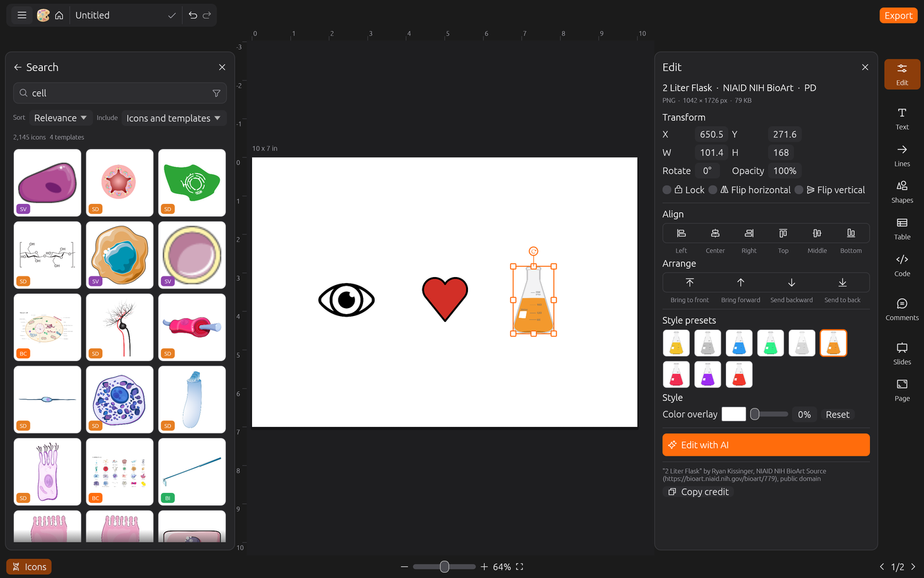This screenshot has height=578, width=924.
Task: Open the Icons and templates include dropdown
Action: click(x=174, y=118)
